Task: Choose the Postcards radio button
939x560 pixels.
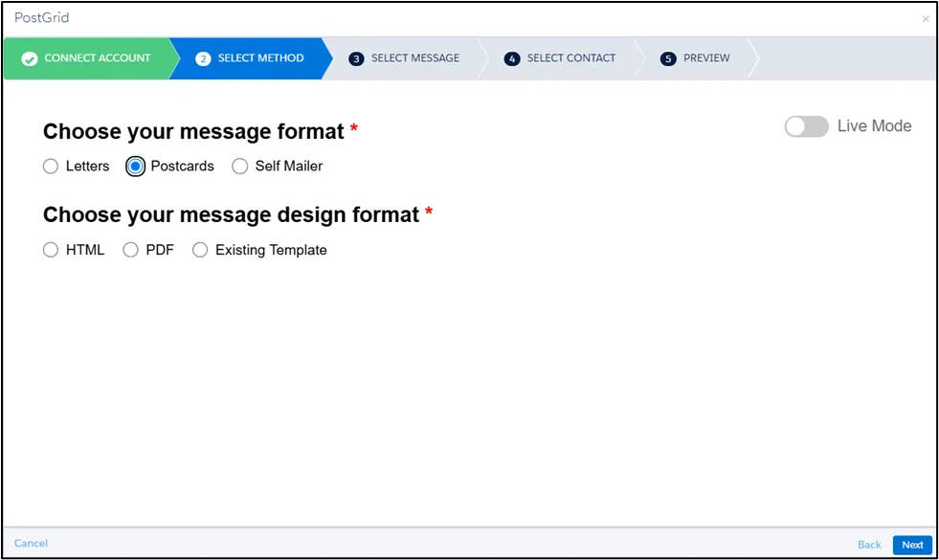Action: 136,167
